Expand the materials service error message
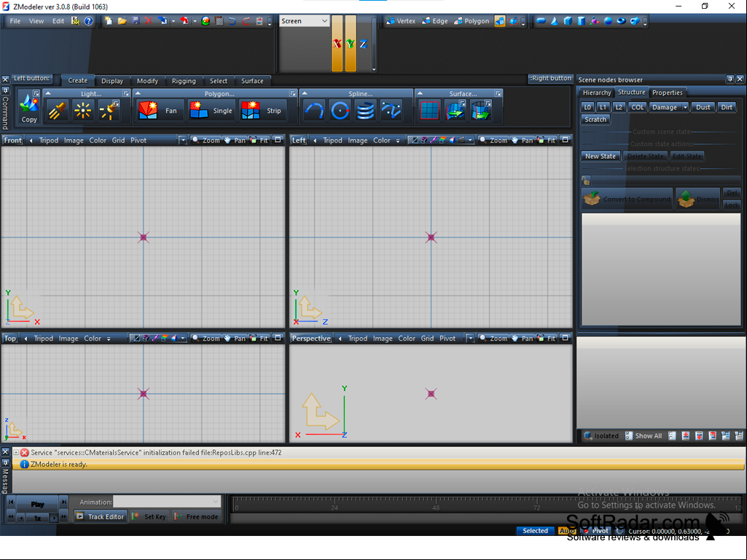 [16, 452]
